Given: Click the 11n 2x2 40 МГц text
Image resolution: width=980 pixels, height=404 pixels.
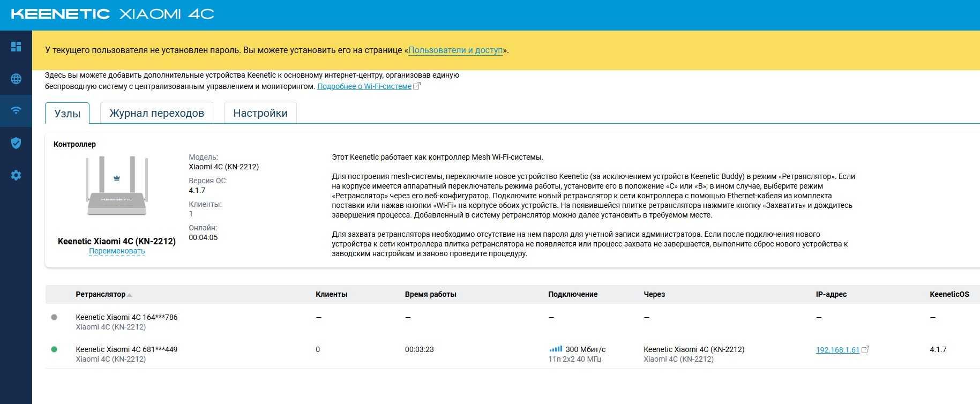Looking at the screenshot, I should (575, 359).
